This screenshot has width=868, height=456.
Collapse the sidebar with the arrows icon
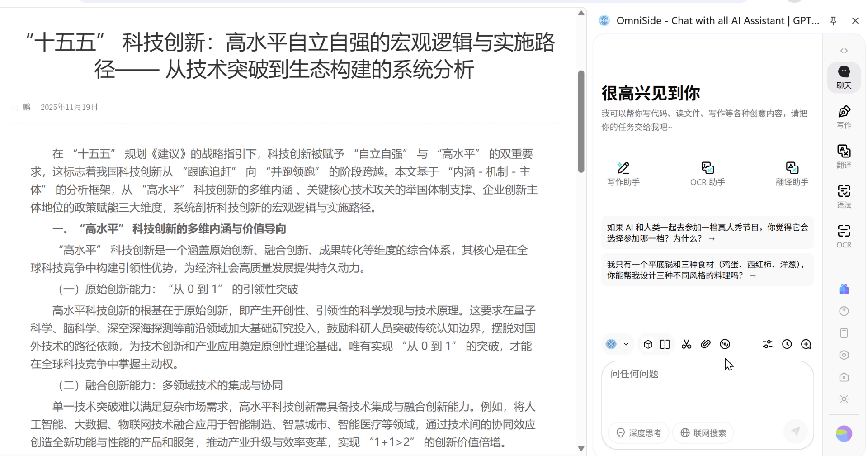point(844,51)
